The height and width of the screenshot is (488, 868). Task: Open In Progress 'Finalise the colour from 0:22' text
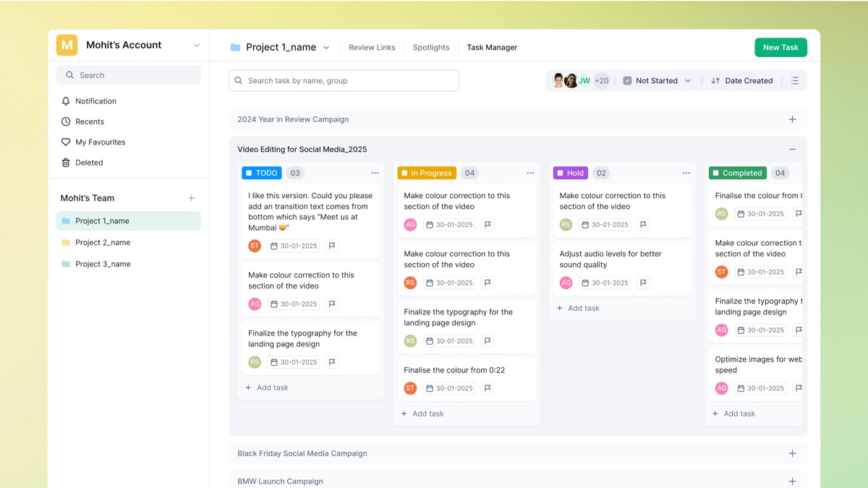(454, 370)
